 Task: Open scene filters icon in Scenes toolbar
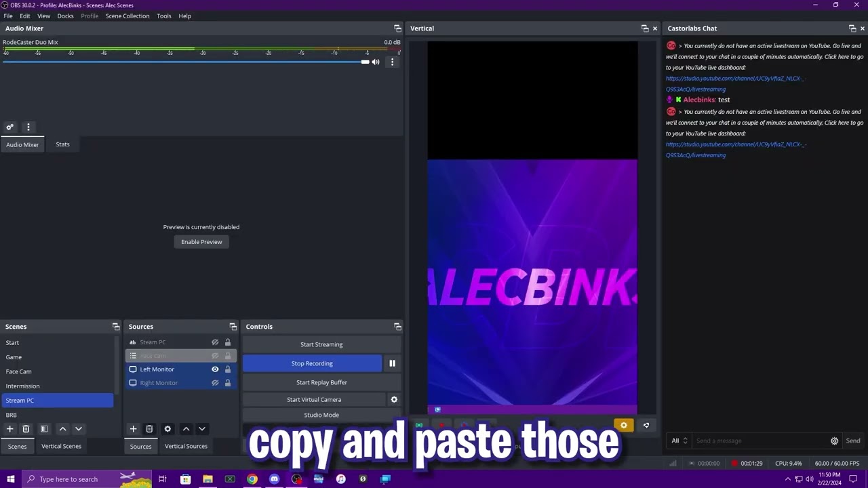click(44, 429)
